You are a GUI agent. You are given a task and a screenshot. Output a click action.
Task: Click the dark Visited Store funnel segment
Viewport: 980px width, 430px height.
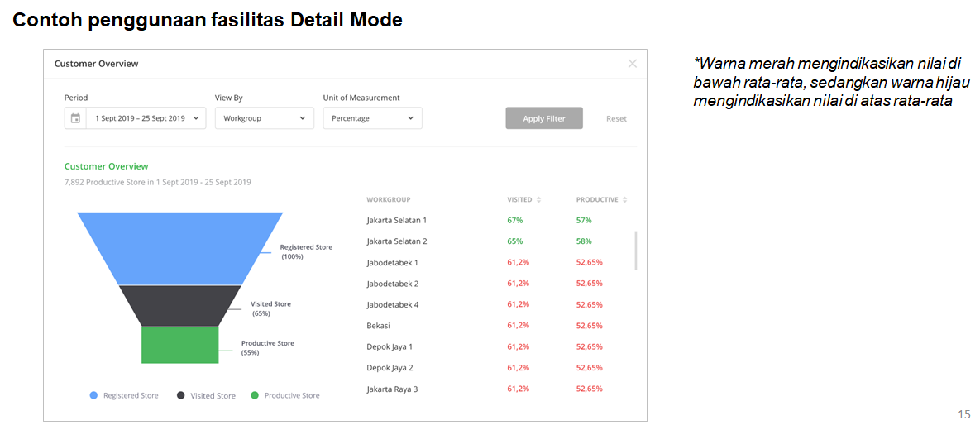pos(180,306)
